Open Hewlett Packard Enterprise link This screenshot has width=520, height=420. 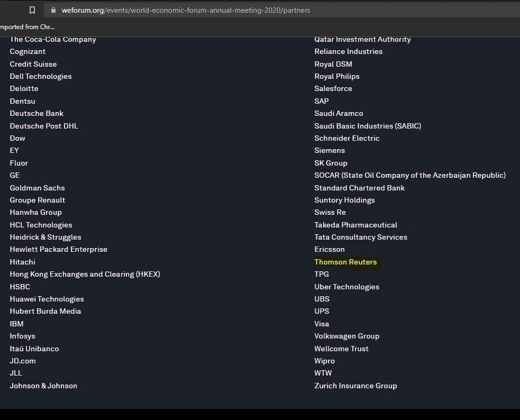coord(58,249)
